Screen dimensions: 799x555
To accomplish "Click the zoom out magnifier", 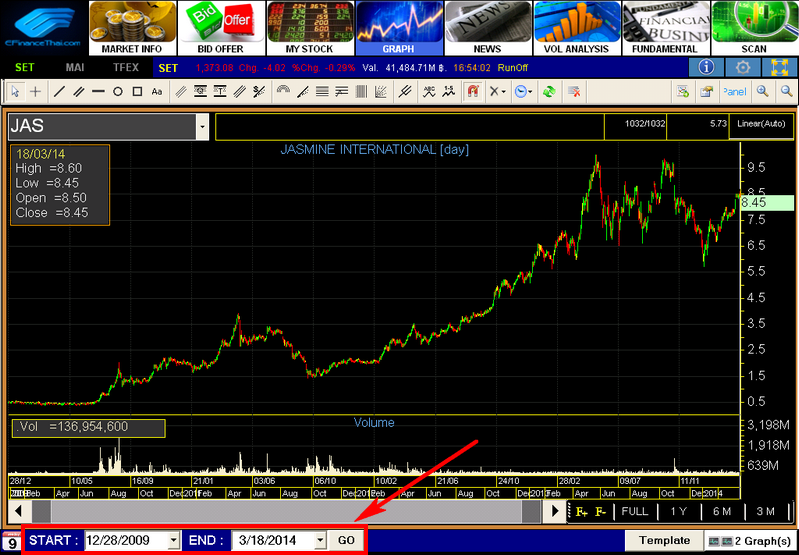I will coord(786,92).
